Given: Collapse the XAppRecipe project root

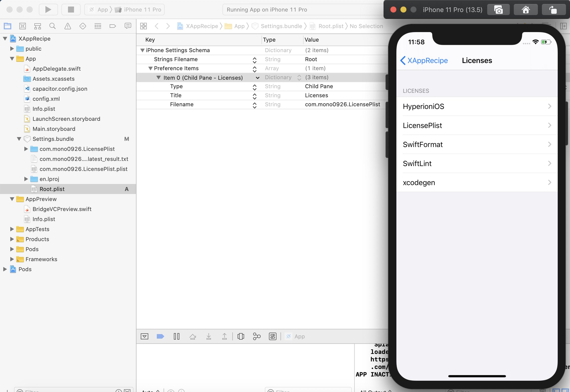Looking at the screenshot, I should coord(5,39).
